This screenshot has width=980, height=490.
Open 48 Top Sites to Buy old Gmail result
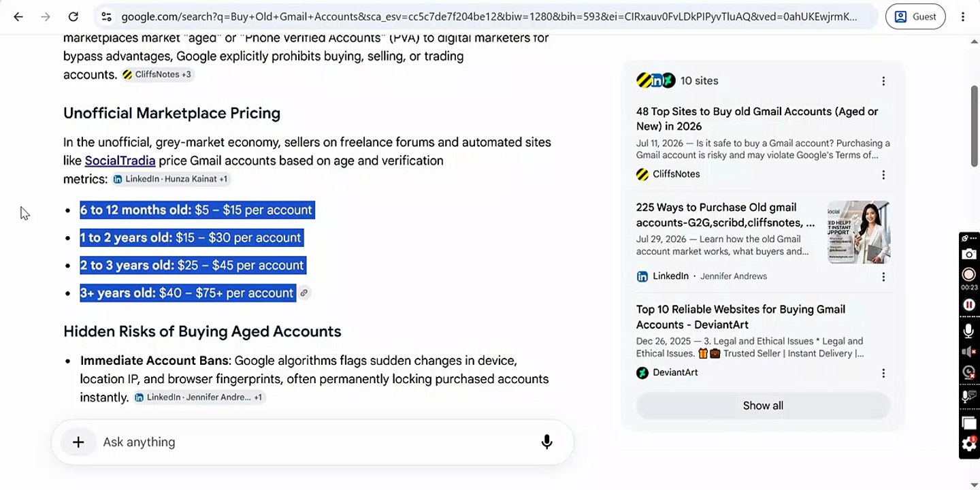(x=757, y=118)
